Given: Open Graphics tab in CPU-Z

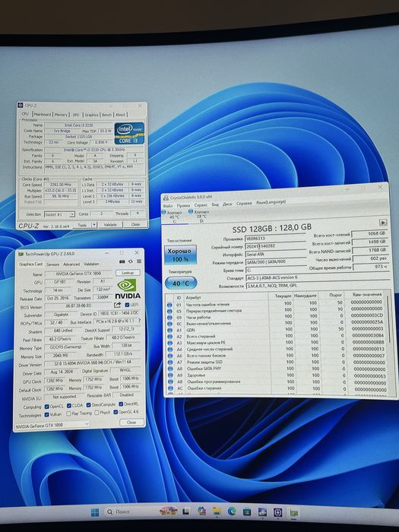Looking at the screenshot, I should [x=92, y=115].
